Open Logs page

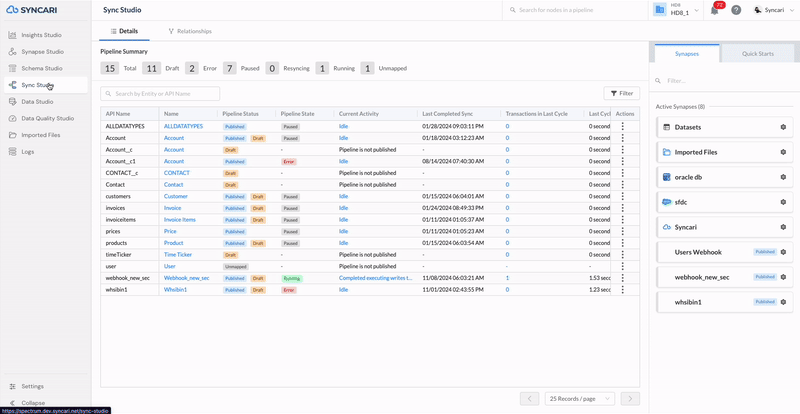click(x=28, y=152)
